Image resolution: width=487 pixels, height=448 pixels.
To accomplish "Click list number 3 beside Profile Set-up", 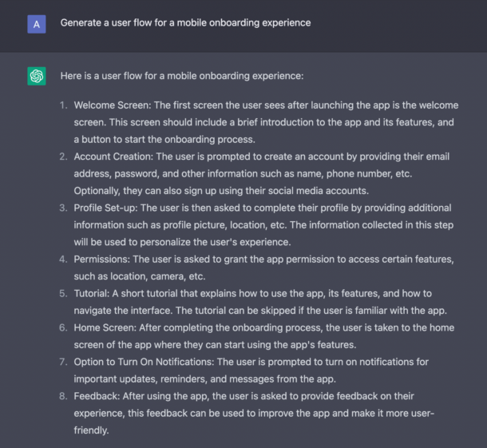I will tap(63, 209).
